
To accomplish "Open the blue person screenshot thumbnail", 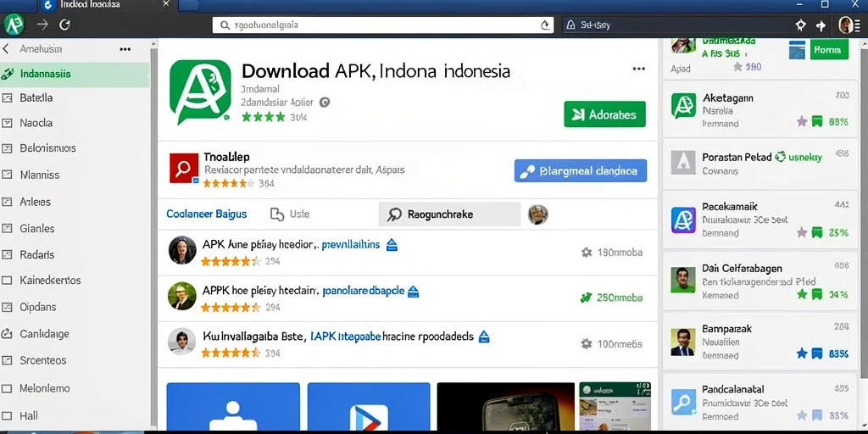I will tap(233, 408).
